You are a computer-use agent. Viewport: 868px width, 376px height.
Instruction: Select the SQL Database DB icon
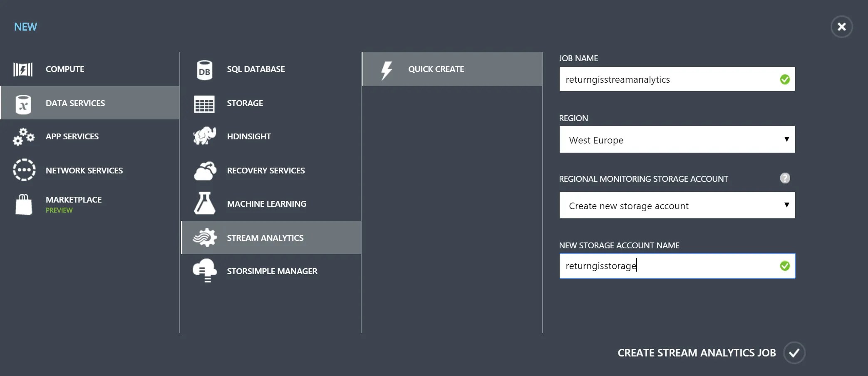[204, 70]
